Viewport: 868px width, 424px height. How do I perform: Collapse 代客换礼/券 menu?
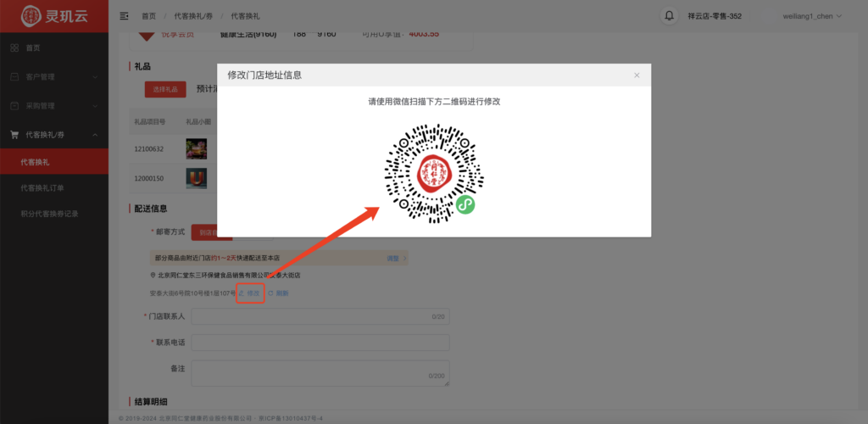pos(54,135)
